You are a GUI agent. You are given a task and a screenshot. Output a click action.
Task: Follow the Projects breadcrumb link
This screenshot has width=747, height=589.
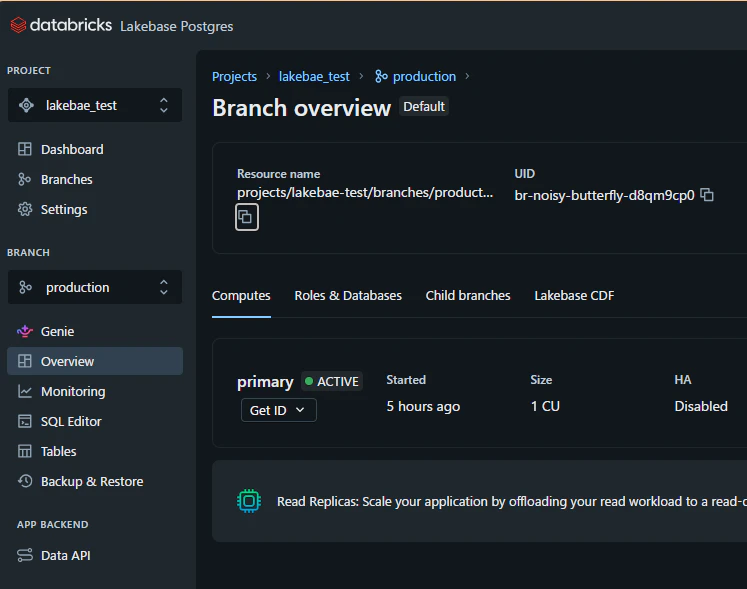(x=234, y=76)
